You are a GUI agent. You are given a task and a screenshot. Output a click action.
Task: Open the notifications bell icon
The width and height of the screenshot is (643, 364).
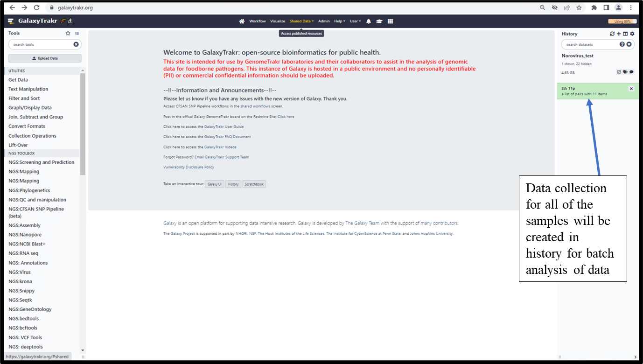[x=369, y=21]
